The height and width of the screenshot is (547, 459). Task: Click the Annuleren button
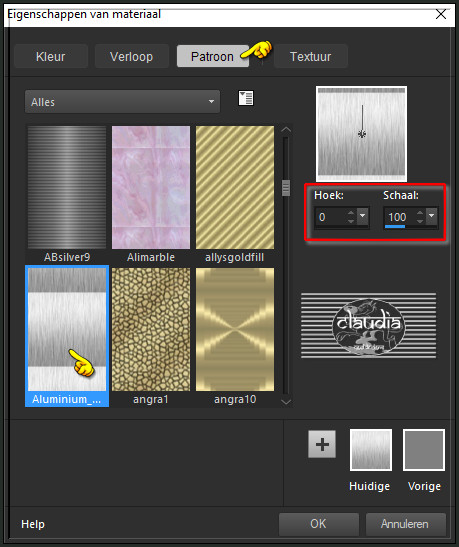[405, 524]
